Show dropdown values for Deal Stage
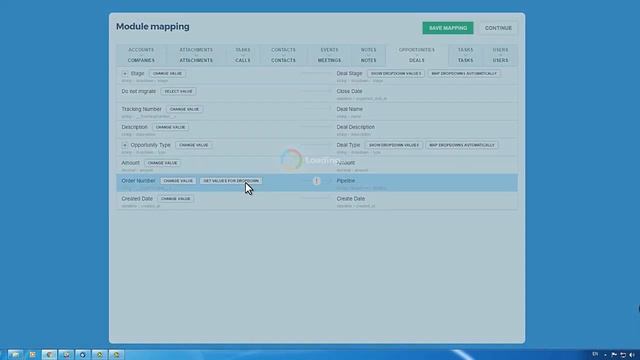This screenshot has height=360, width=640. click(x=396, y=73)
